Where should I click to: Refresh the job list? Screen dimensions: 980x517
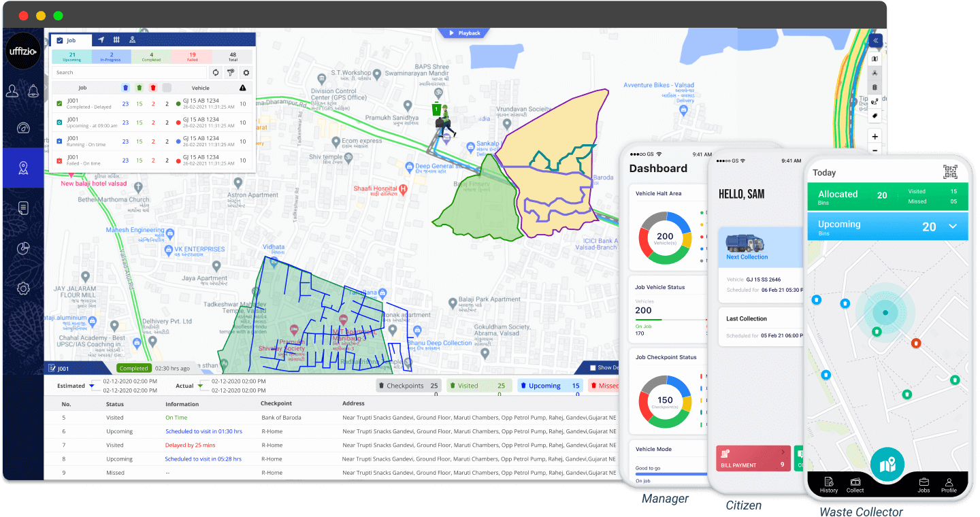[215, 72]
